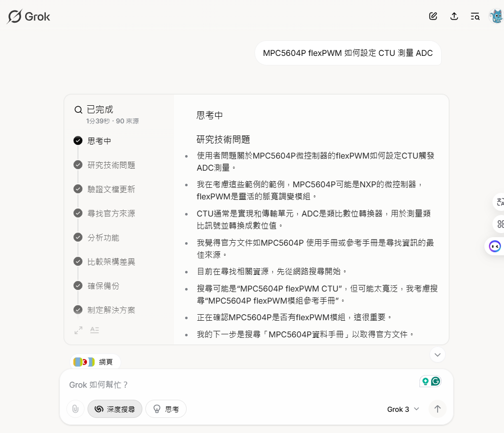Select the 分析功能 step
The image size is (504, 433).
103,238
